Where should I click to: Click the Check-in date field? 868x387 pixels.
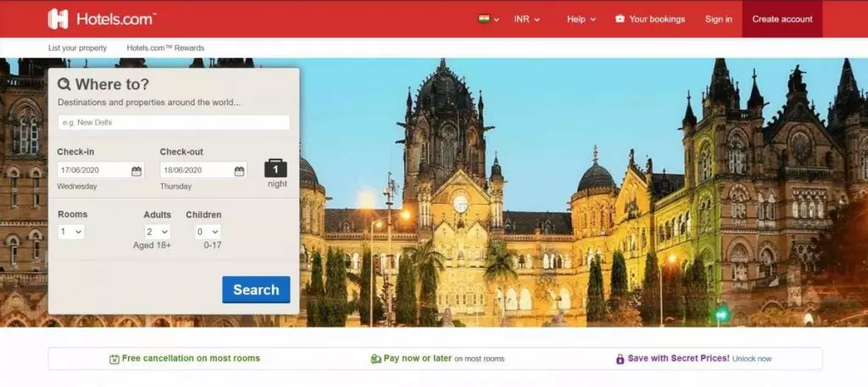tap(101, 171)
